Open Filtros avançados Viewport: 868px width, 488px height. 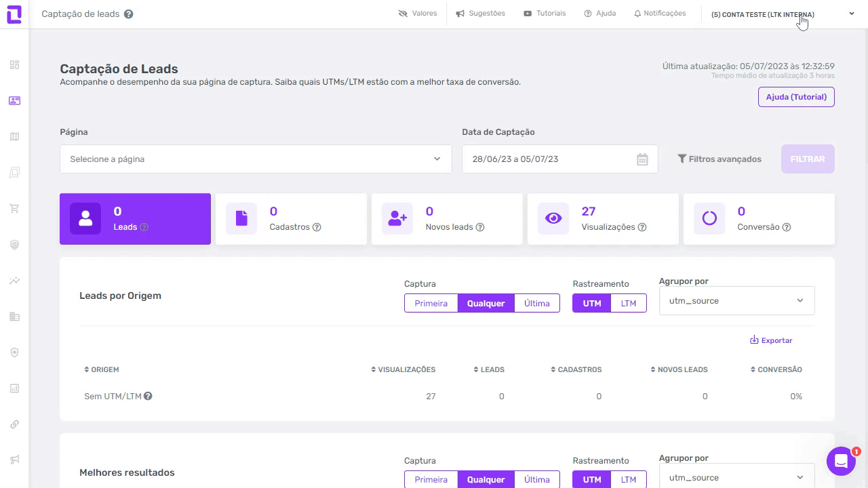tap(719, 159)
